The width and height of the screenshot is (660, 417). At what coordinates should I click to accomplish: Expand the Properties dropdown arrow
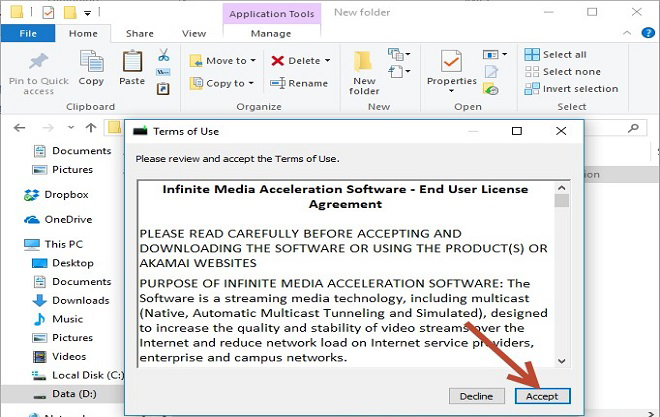[x=451, y=91]
